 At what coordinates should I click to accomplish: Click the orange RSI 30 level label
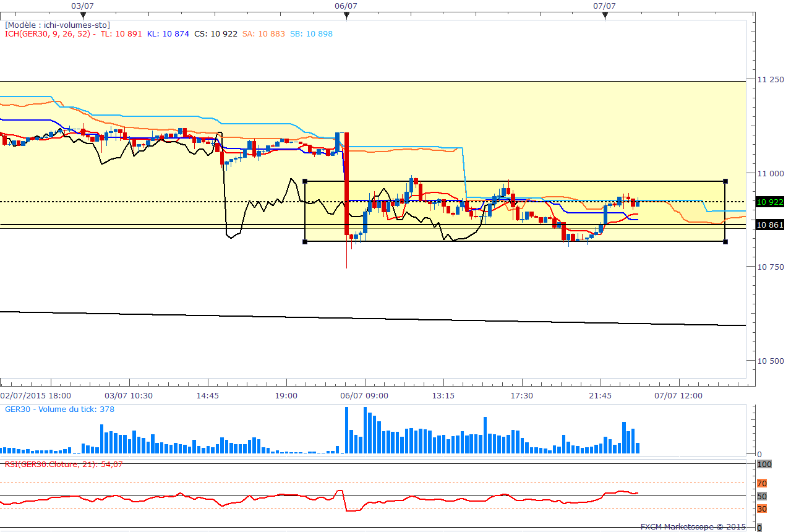[762, 508]
